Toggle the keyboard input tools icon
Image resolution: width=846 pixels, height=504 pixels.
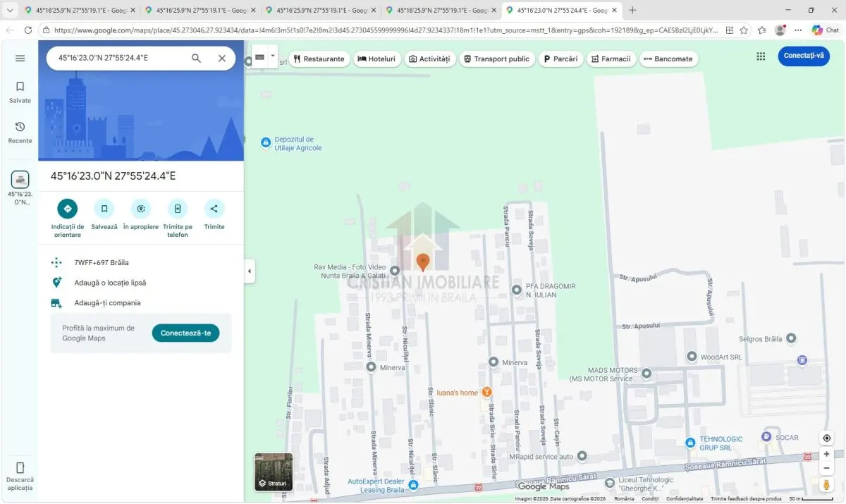tap(259, 57)
